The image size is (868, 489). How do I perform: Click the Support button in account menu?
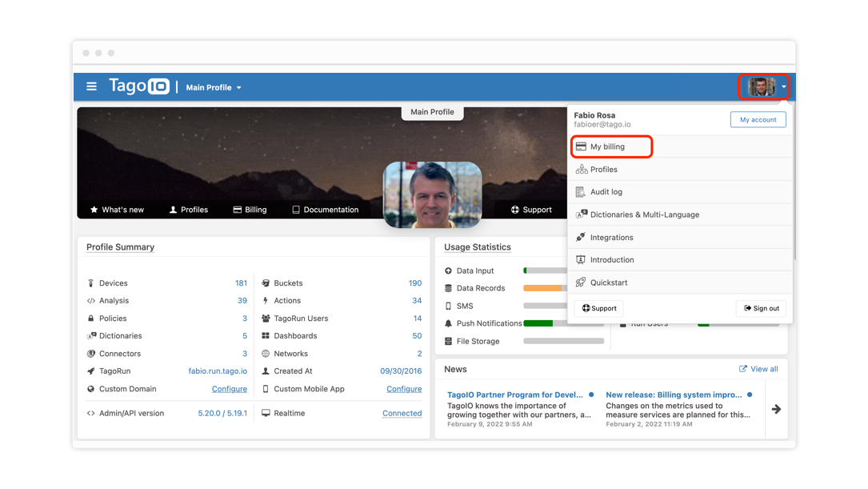point(599,308)
